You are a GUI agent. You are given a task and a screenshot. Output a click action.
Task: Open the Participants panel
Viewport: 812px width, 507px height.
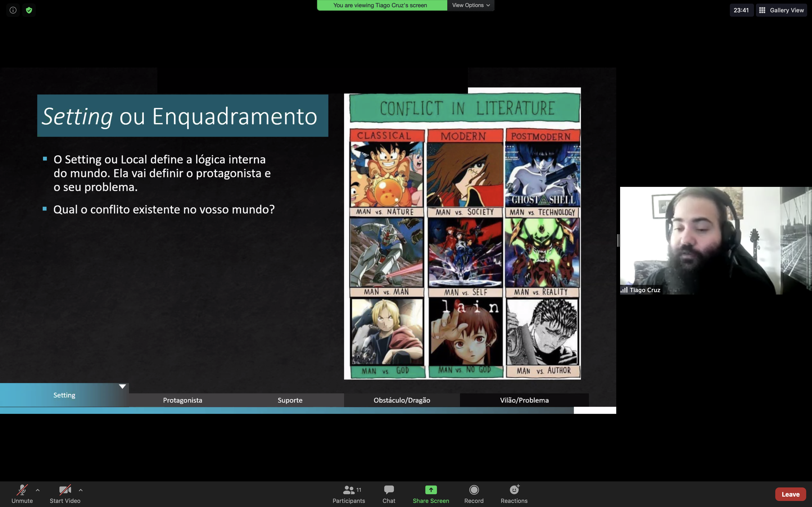tap(349, 493)
